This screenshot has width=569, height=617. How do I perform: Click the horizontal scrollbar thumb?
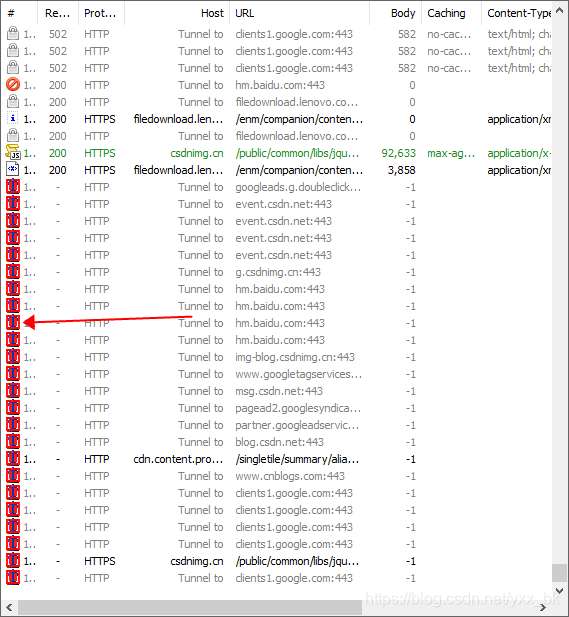pyautogui.click(x=190, y=607)
